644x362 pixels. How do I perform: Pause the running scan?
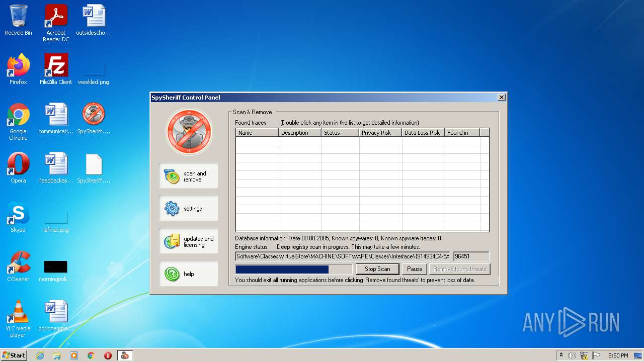tap(415, 269)
